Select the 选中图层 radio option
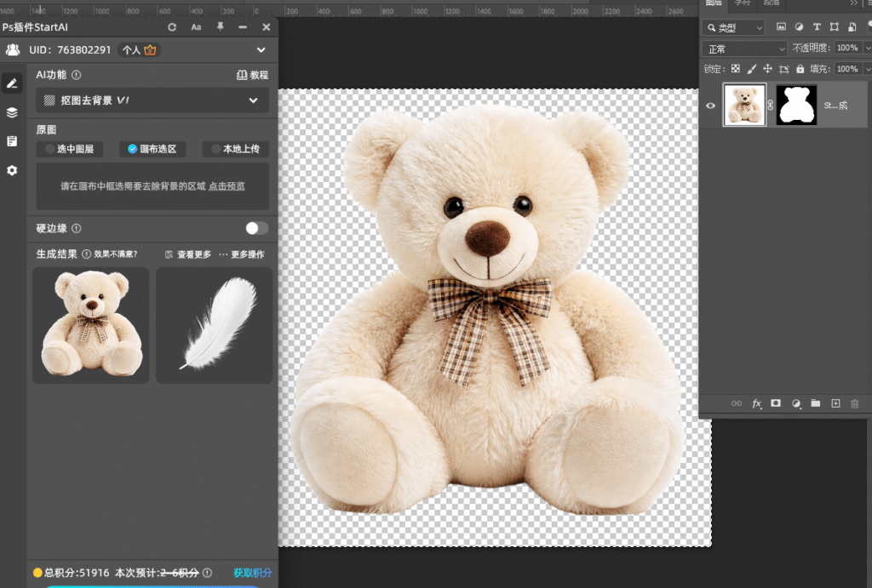Screen dimensions: 872x588 (x=70, y=149)
